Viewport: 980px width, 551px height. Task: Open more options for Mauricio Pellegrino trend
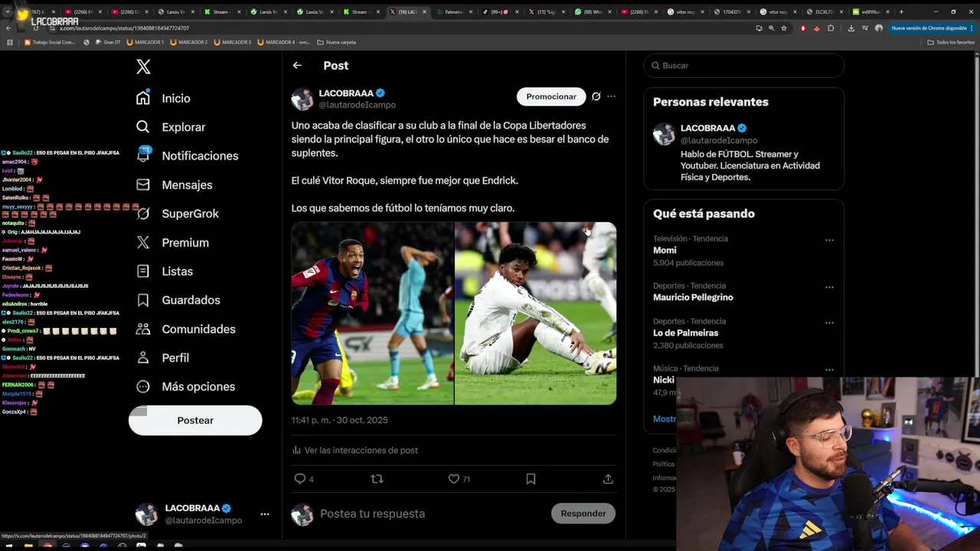coord(829,288)
